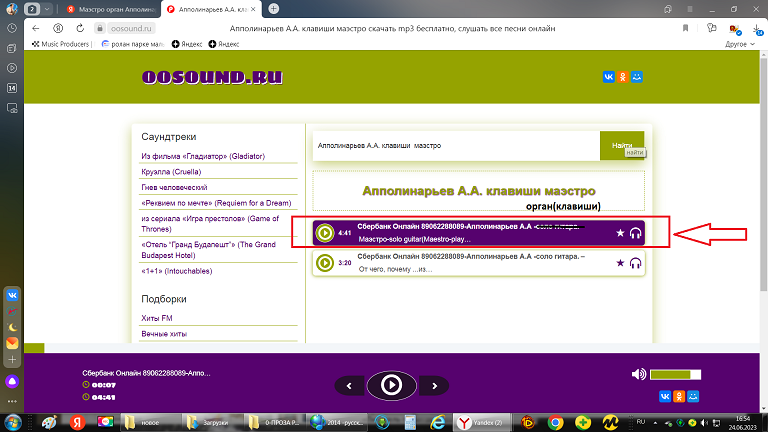Share via VK icon in player bar
This screenshot has height=432, width=768.
coord(665,396)
